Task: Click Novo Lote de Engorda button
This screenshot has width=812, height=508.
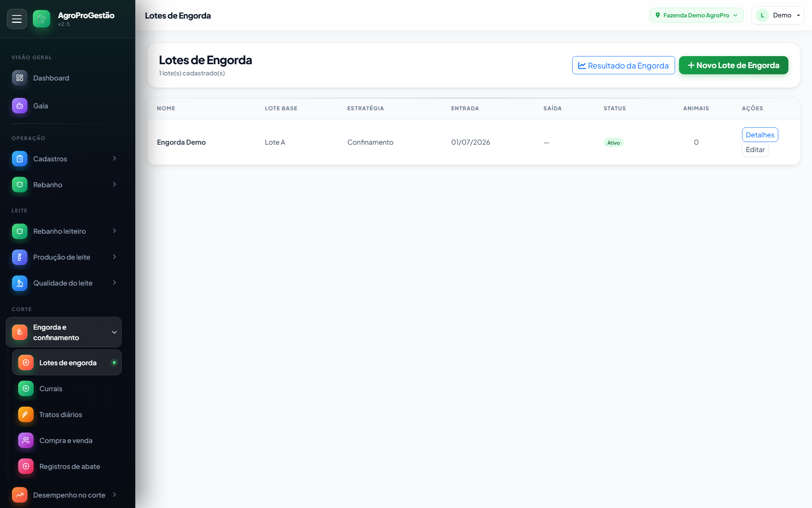Action: 734,65
